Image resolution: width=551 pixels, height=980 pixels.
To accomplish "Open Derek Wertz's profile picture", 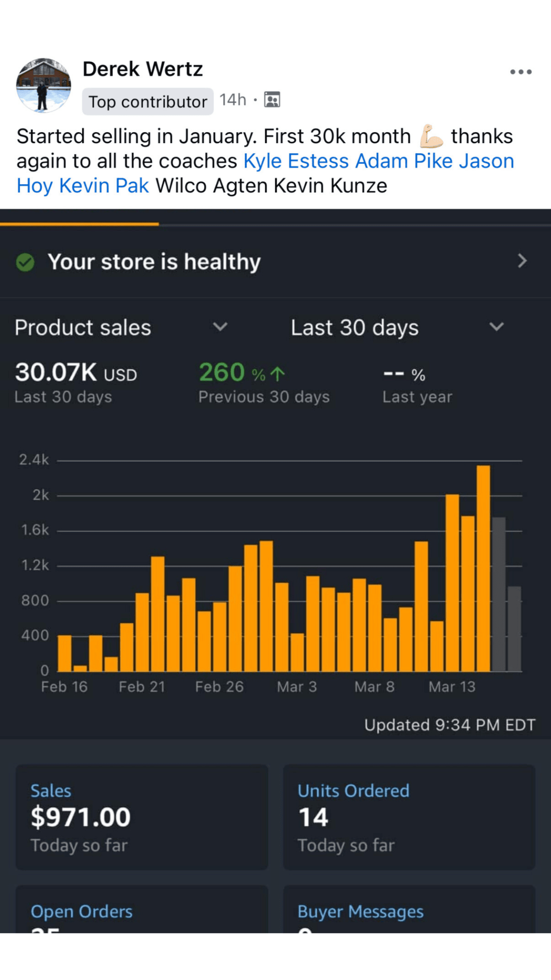I will 44,86.
